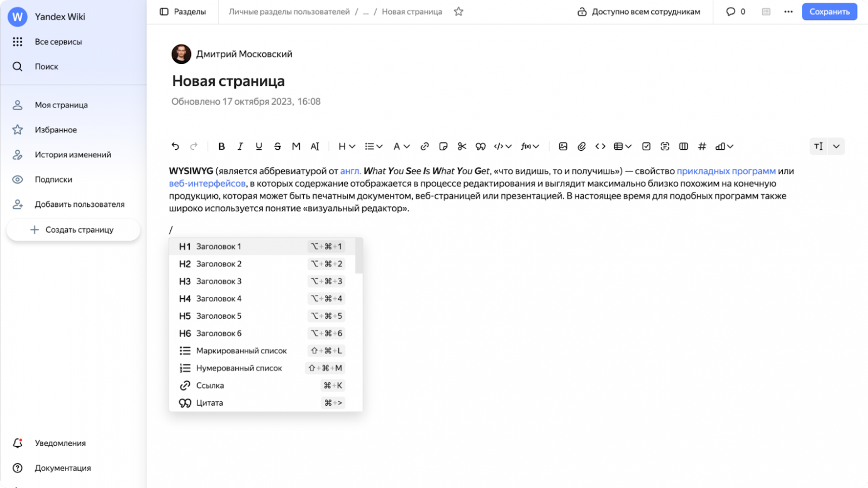Choose Нумерованный список in the popup menu
This screenshot has width=868, height=488.
coord(239,368)
